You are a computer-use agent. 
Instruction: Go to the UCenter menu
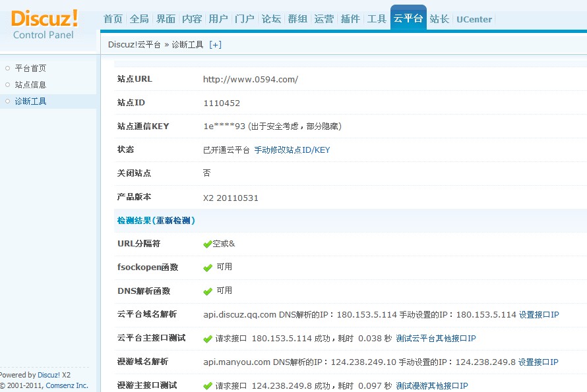[x=474, y=20]
